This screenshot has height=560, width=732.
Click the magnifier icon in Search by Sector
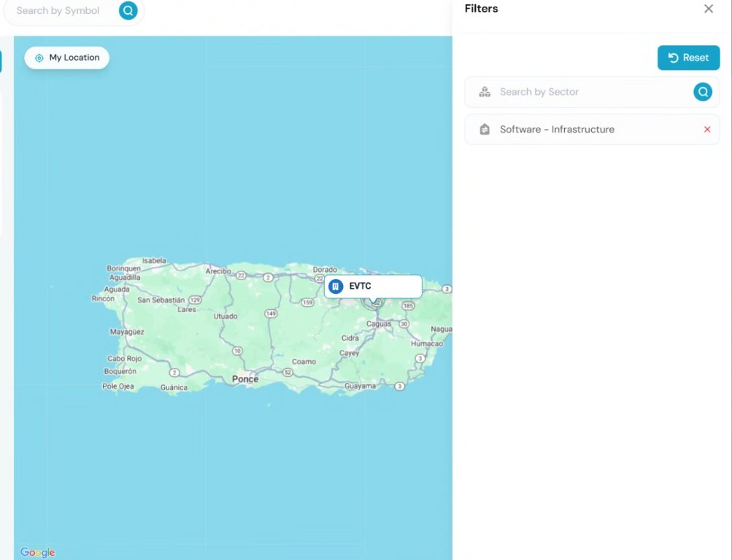tap(702, 92)
